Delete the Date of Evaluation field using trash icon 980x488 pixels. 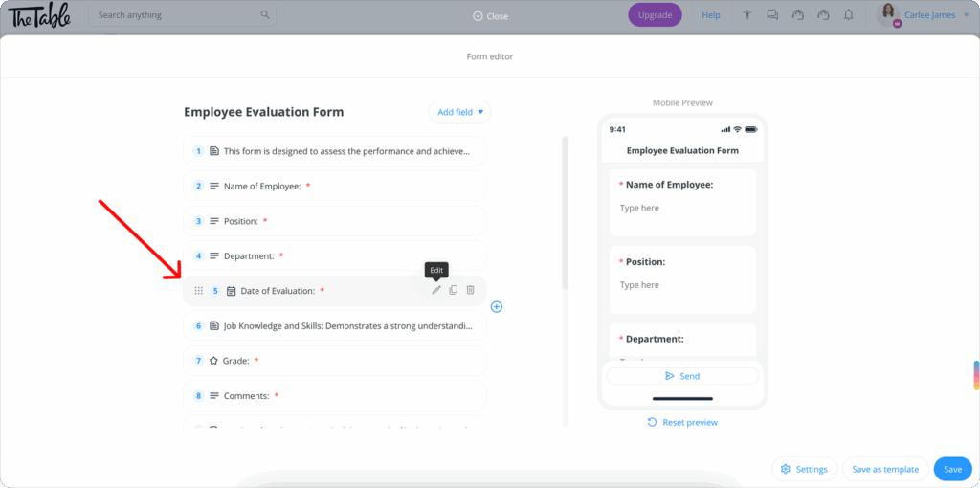(x=470, y=290)
